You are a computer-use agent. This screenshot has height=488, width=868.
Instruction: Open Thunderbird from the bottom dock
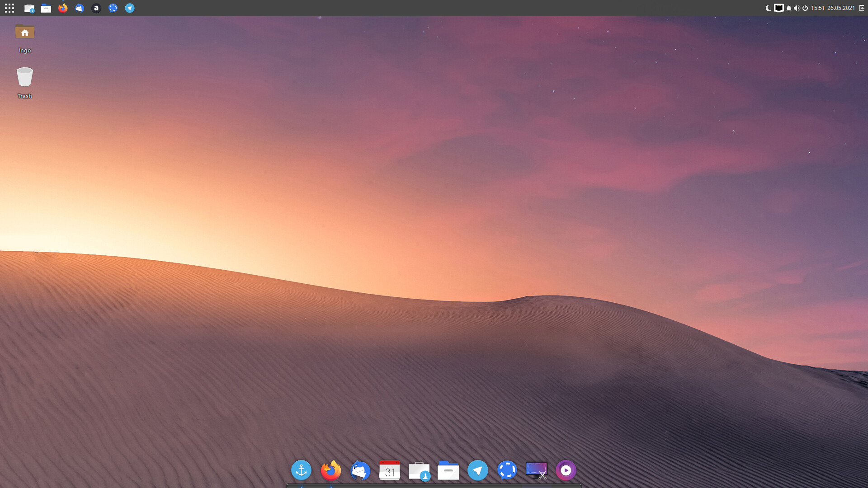tap(360, 470)
